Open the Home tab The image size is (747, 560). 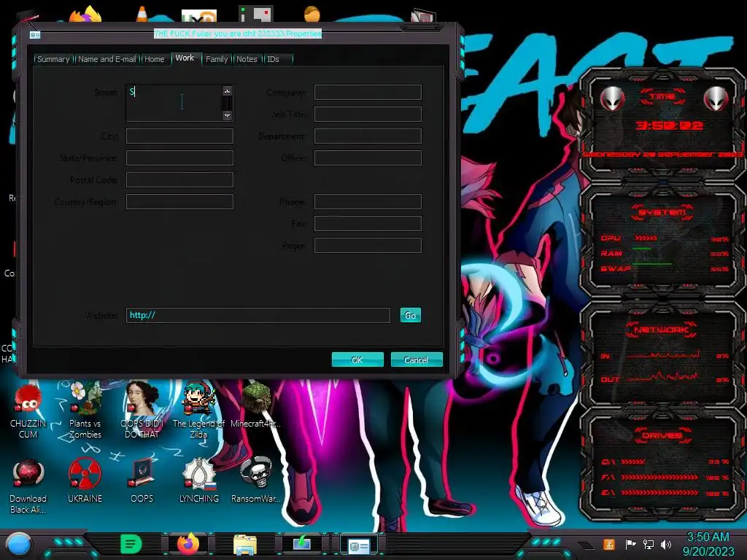[155, 59]
